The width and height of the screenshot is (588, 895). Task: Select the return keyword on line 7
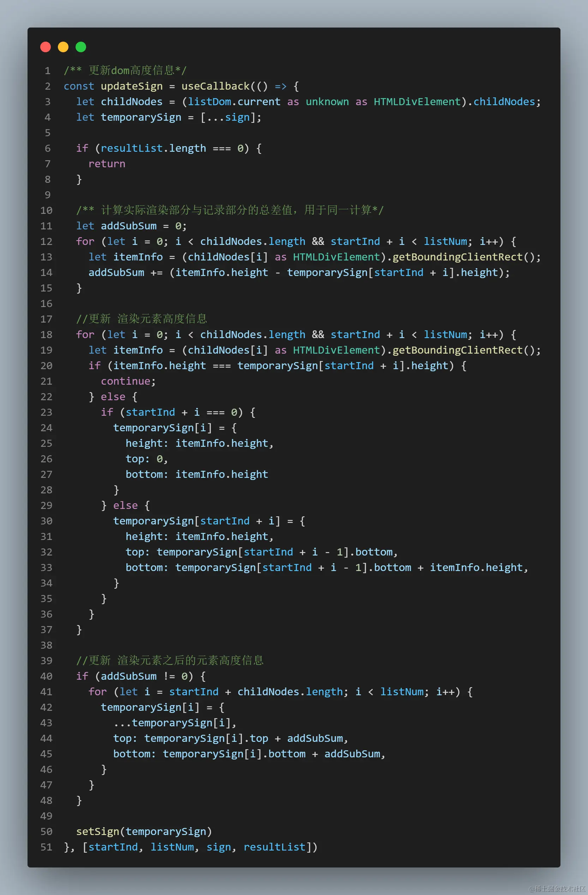(107, 164)
